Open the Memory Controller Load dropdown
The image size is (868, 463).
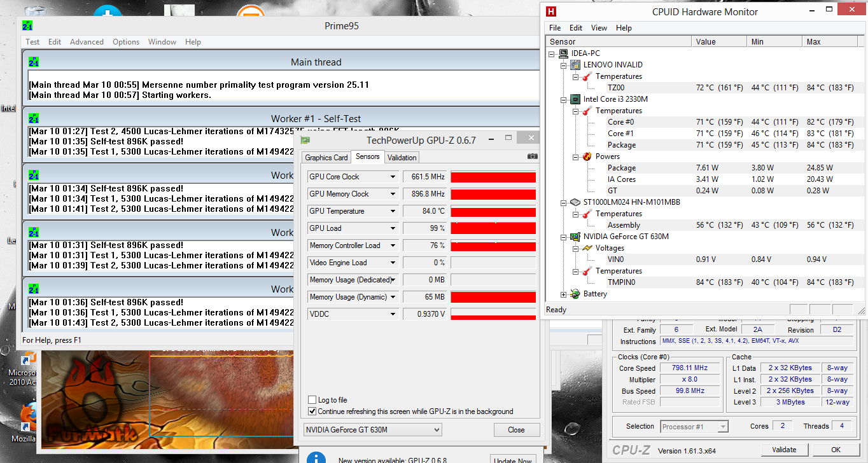point(393,245)
